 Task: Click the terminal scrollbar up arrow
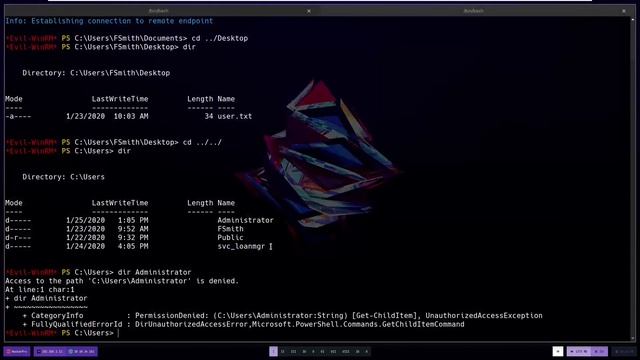pos(633,19)
